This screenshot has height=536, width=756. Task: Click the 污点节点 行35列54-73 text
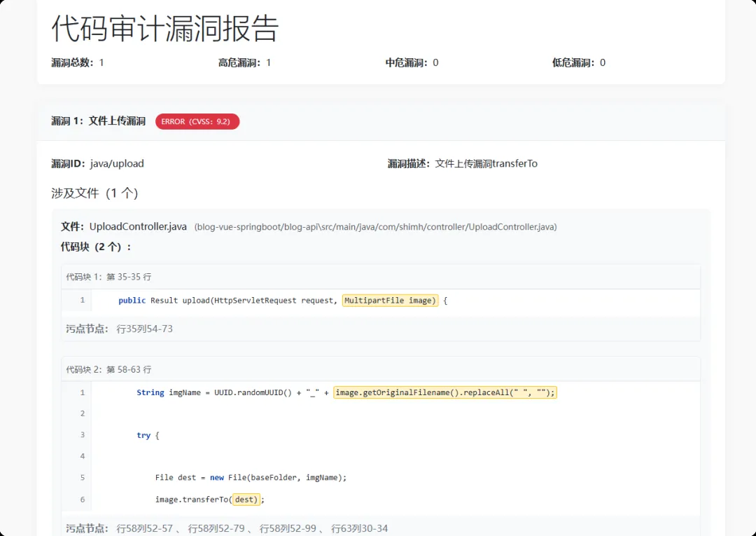pos(119,329)
